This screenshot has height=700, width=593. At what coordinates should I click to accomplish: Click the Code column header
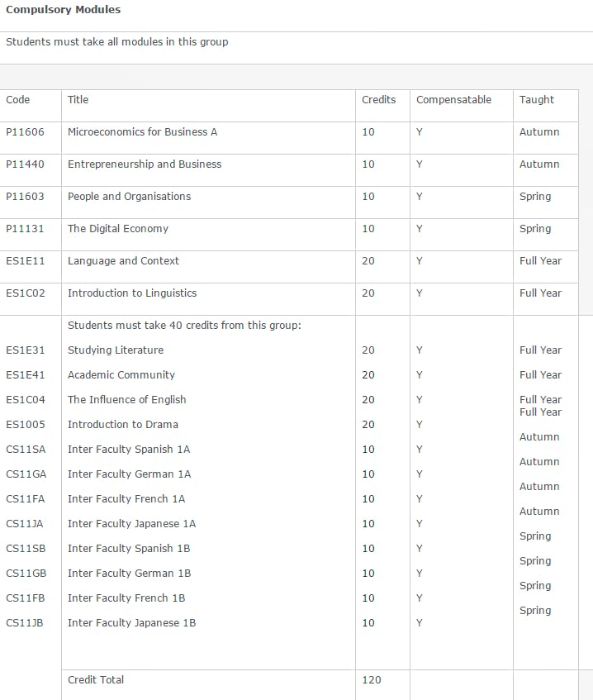click(18, 100)
